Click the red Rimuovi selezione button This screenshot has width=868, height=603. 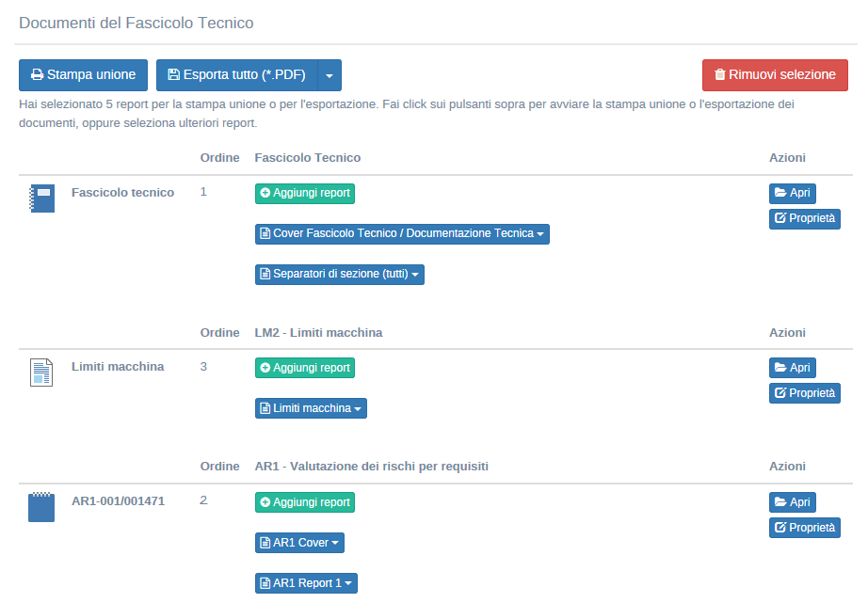pos(775,75)
